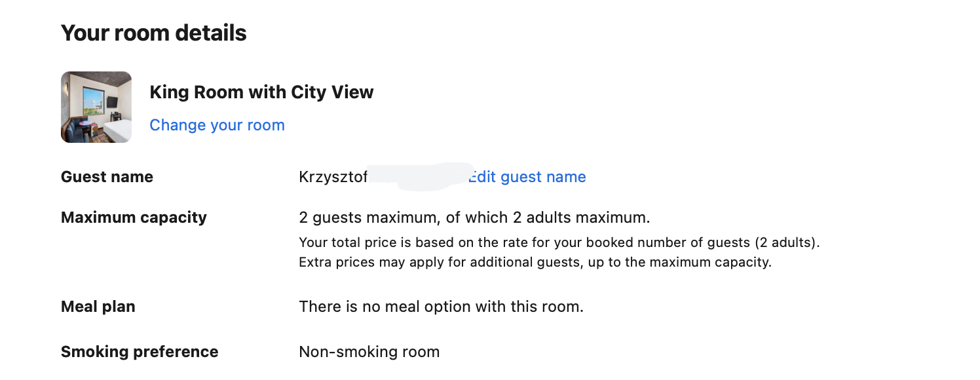Click the white bed in the room photo
This screenshot has width=980, height=380.
click(x=119, y=129)
